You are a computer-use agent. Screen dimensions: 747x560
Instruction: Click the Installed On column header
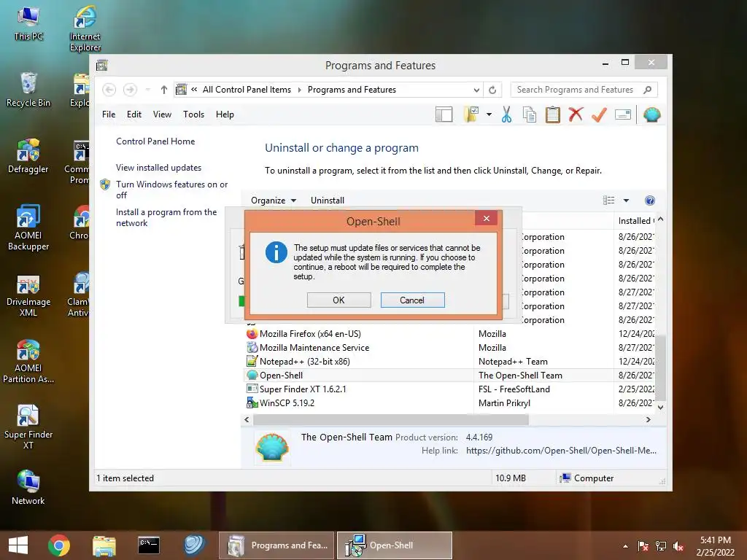[636, 221]
